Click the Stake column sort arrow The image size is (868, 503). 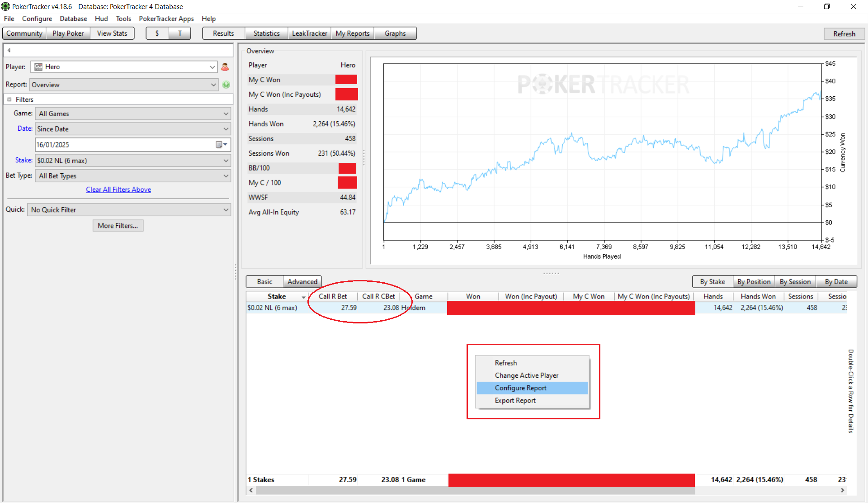pos(303,297)
